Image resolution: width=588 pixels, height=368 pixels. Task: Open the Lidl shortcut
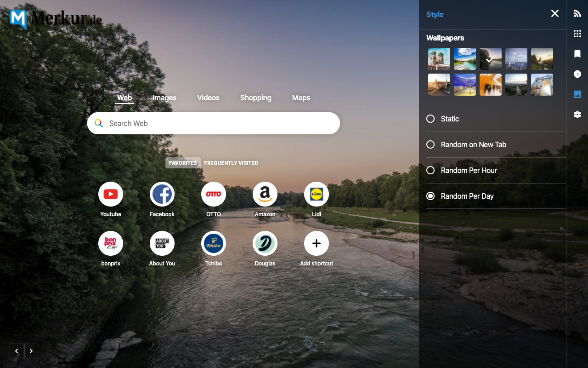pyautogui.click(x=317, y=194)
